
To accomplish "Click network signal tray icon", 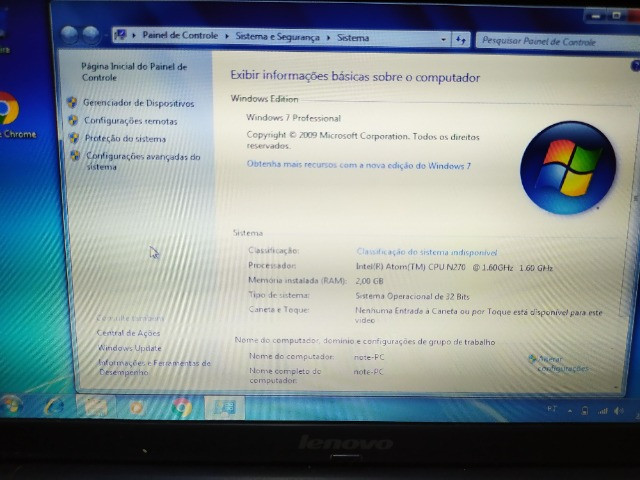I will 602,411.
